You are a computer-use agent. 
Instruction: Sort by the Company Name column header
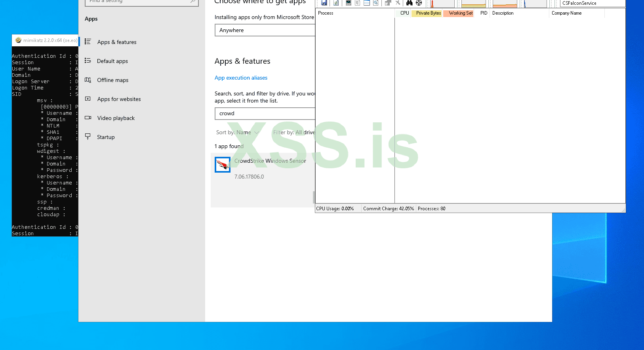click(577, 13)
